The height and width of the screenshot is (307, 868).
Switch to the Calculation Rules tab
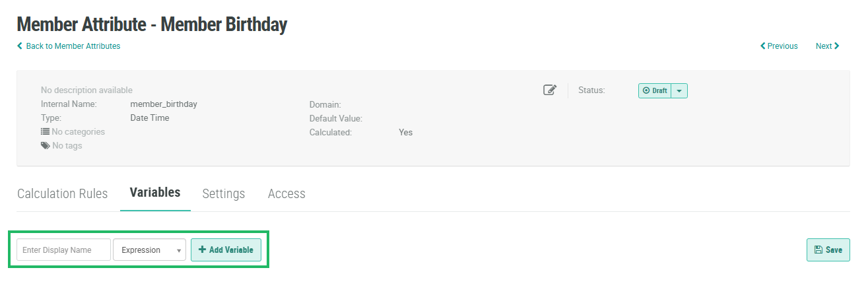[62, 193]
